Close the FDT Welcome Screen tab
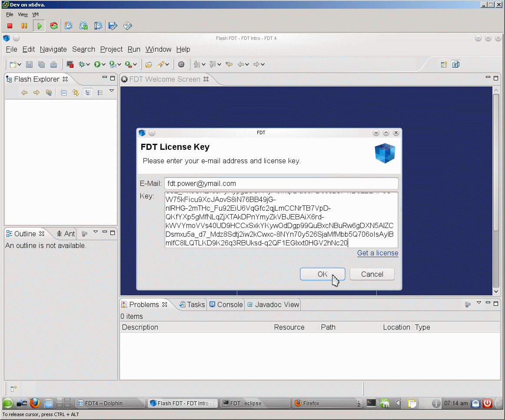The image size is (505, 420). tap(206, 79)
